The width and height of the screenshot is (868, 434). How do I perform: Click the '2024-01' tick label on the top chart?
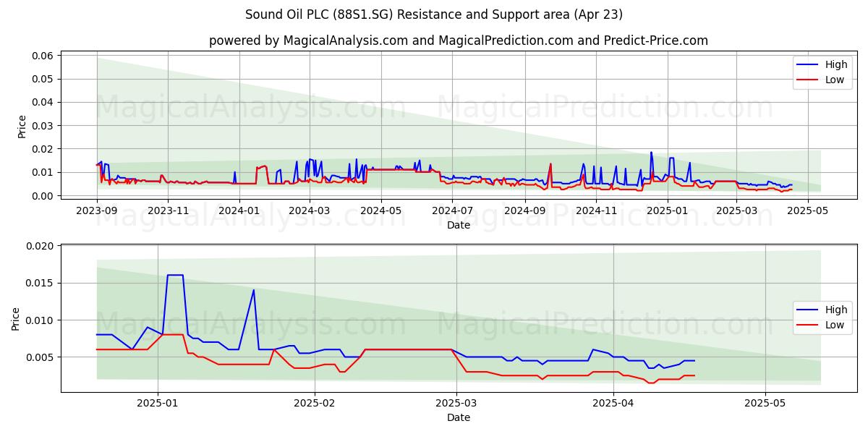239,210
